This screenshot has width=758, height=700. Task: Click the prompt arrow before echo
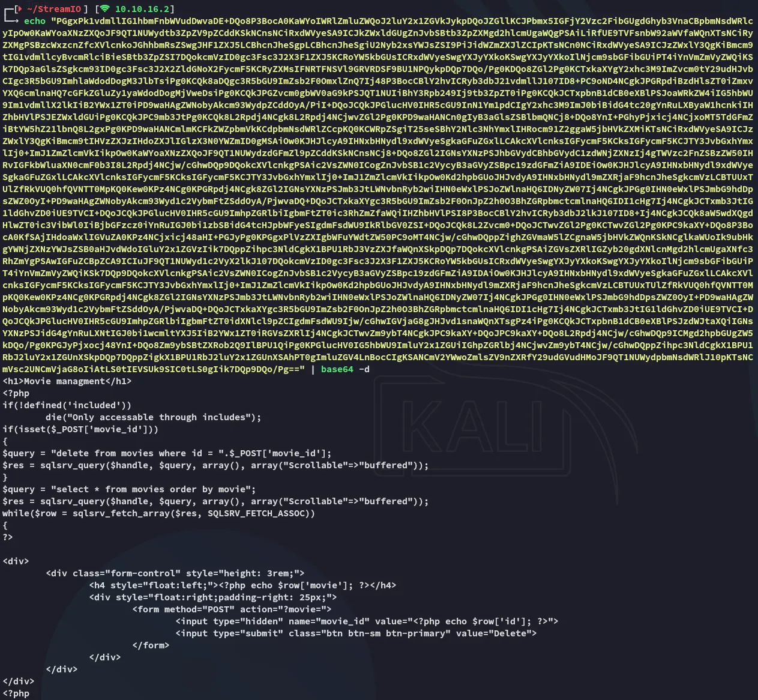click(12, 21)
